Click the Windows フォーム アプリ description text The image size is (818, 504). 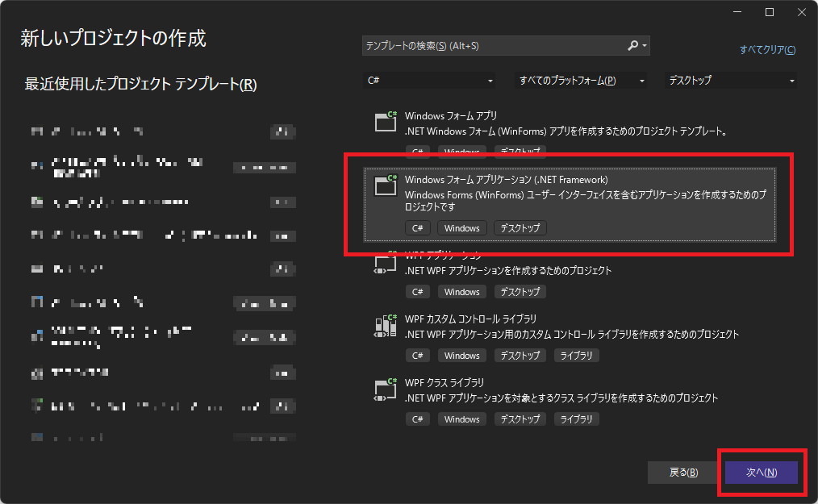pyautogui.click(x=566, y=131)
